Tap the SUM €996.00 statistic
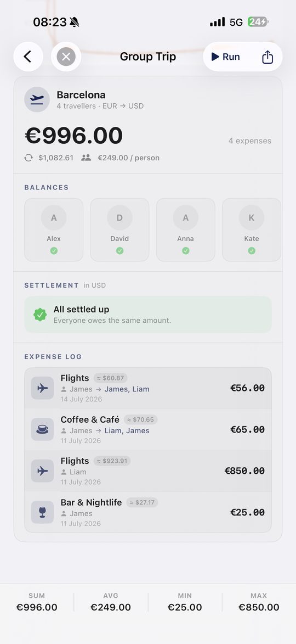 (x=37, y=602)
